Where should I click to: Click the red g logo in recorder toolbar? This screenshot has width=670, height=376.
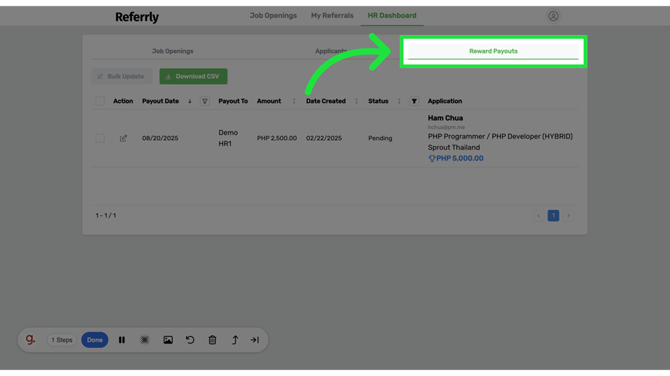click(30, 339)
